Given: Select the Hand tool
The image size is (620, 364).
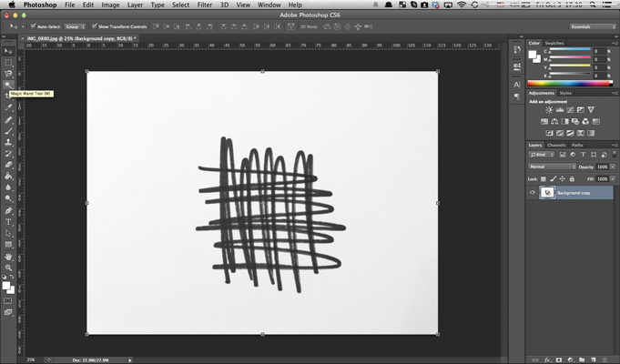Looking at the screenshot, I should tap(8, 257).
